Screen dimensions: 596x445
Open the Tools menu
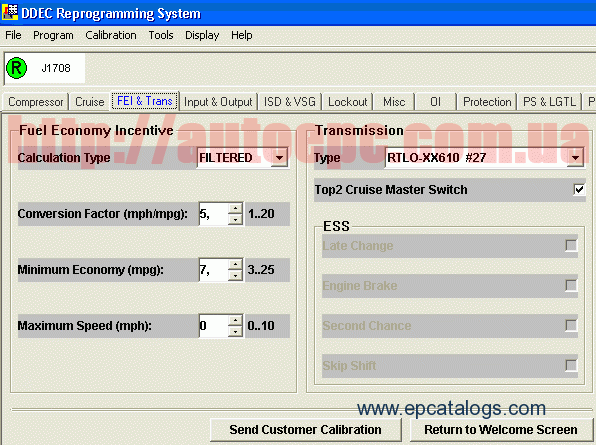pyautogui.click(x=161, y=35)
